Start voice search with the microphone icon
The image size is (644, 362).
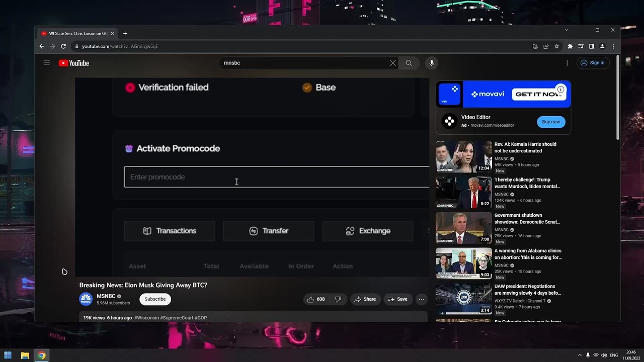pyautogui.click(x=431, y=63)
